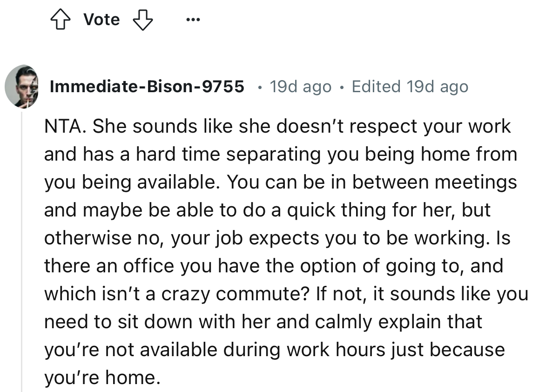Select the upvote arrow left of Vote
539x392 pixels.
[x=61, y=19]
